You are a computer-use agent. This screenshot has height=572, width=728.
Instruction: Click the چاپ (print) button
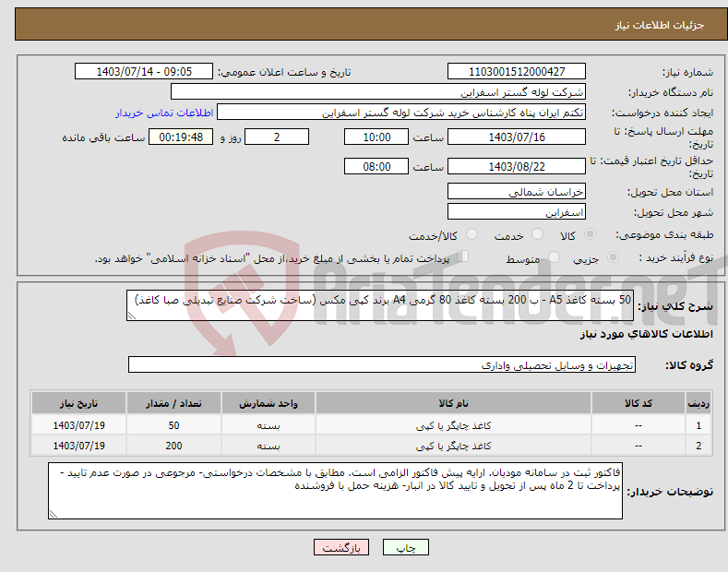[x=405, y=547]
